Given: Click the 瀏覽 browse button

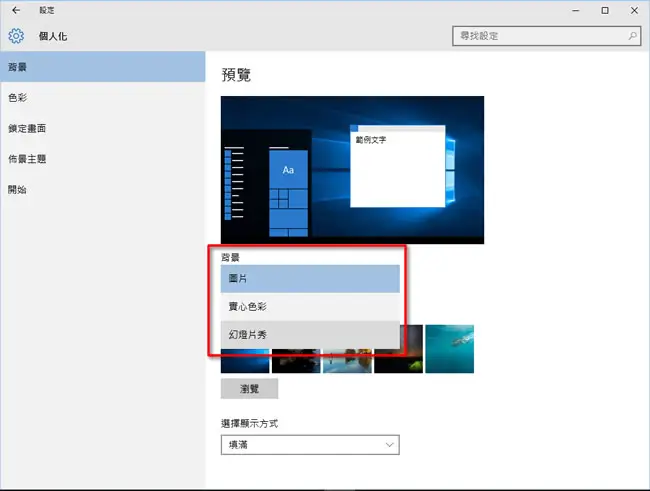Looking at the screenshot, I should pos(249,389).
